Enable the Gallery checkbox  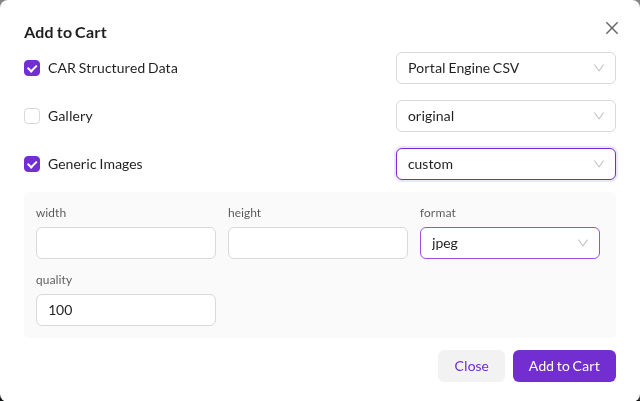[32, 116]
